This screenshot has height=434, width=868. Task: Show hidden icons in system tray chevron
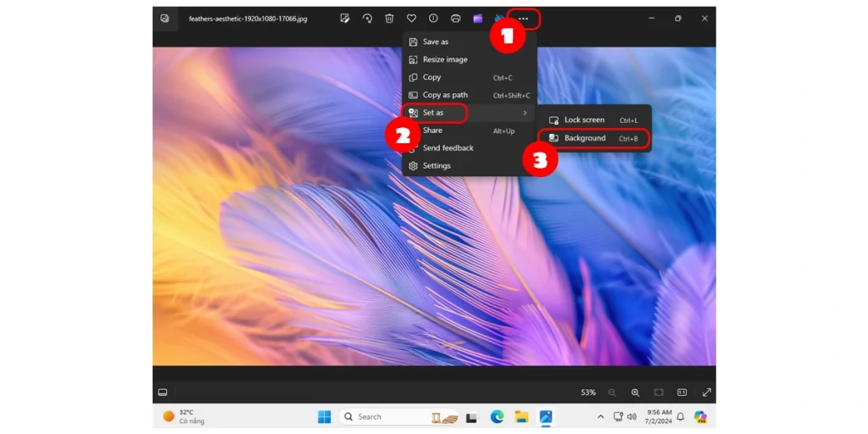tap(600, 417)
